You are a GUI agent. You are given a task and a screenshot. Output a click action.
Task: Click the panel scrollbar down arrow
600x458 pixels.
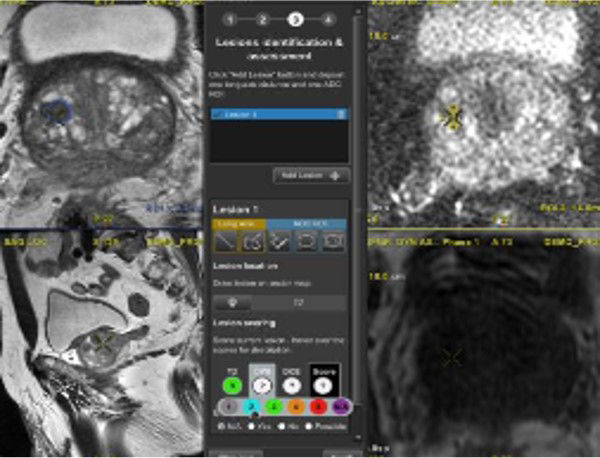coord(358,437)
